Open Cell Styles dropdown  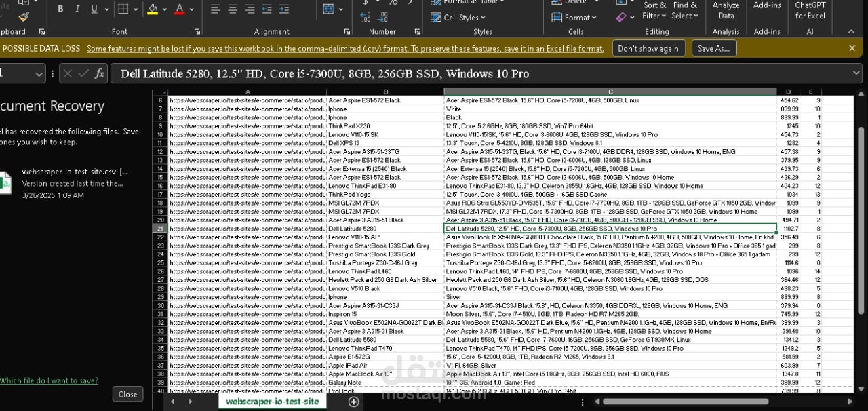(x=458, y=18)
